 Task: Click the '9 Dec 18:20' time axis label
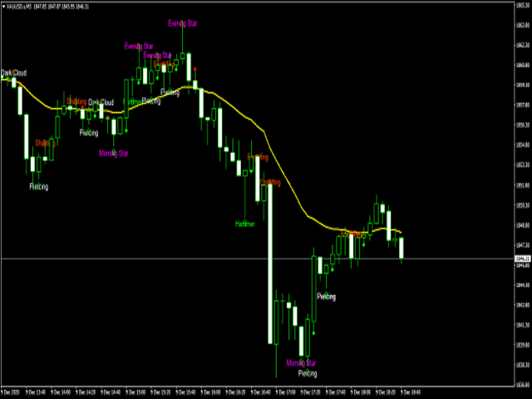[x=386, y=392]
